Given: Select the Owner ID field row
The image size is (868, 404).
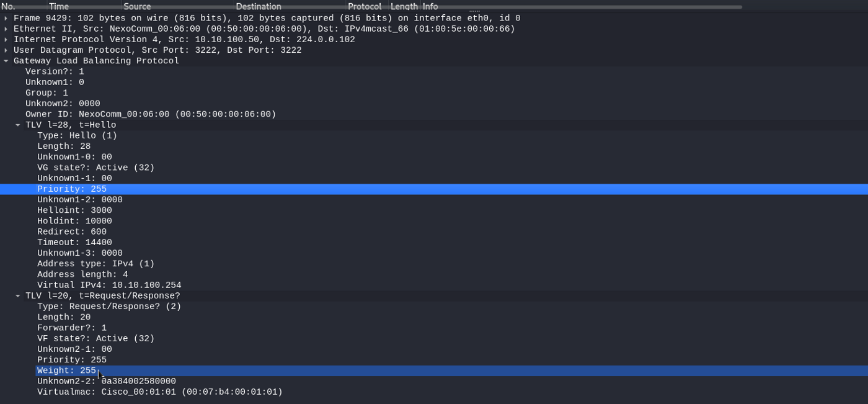Looking at the screenshot, I should [x=151, y=114].
